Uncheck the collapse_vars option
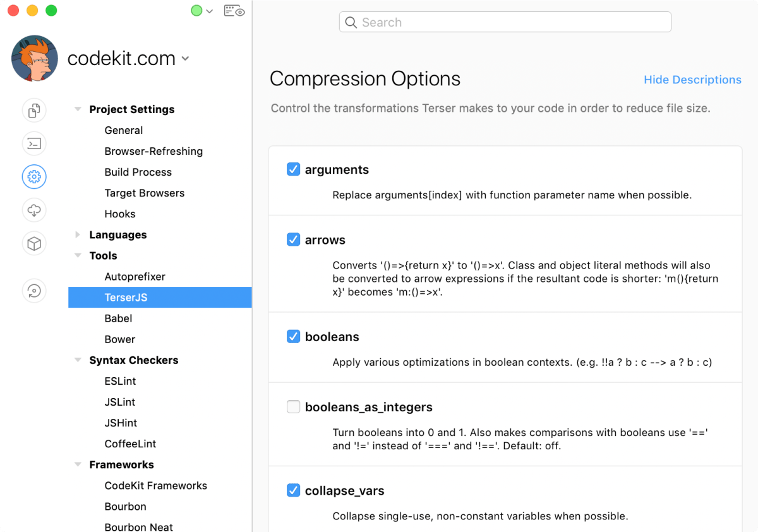The width and height of the screenshot is (758, 532). pos(293,490)
